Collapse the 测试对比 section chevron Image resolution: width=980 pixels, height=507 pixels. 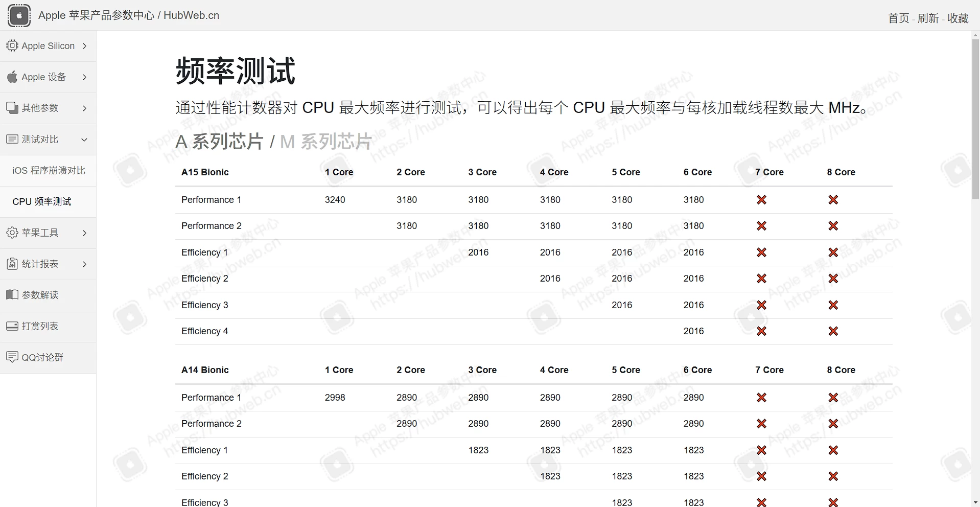pos(84,140)
